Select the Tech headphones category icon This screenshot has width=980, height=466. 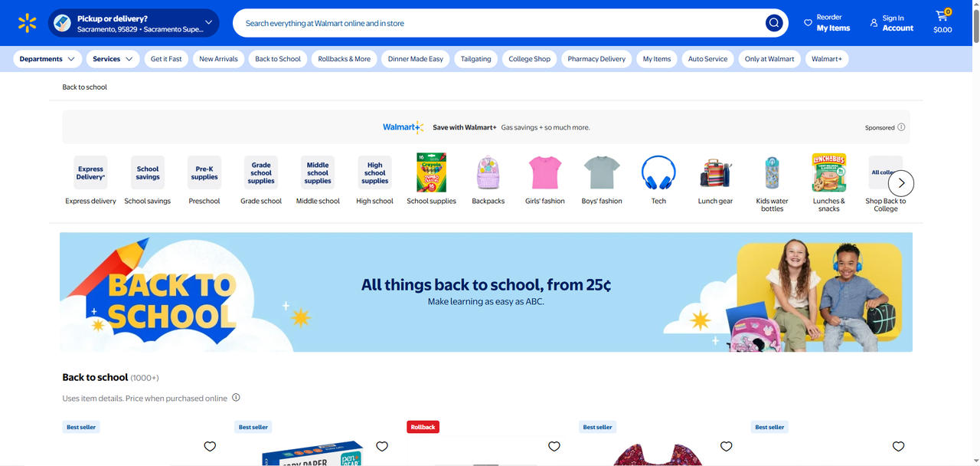point(658,173)
